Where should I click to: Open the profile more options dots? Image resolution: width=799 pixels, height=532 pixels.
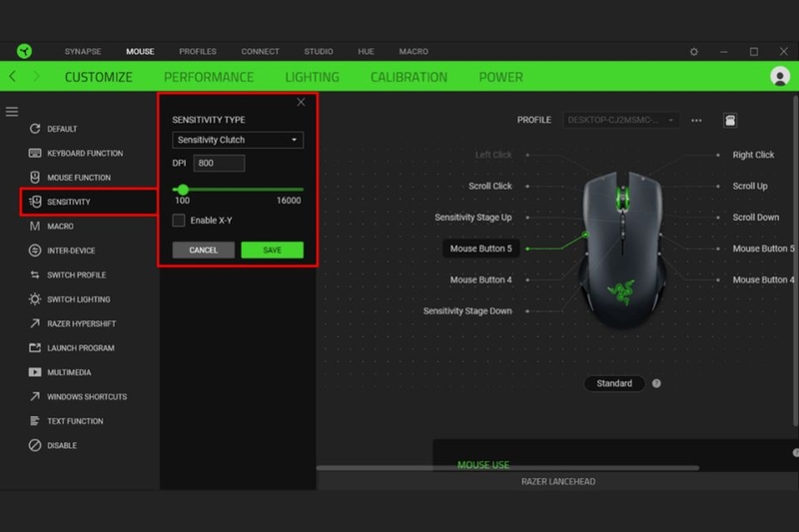click(x=696, y=120)
